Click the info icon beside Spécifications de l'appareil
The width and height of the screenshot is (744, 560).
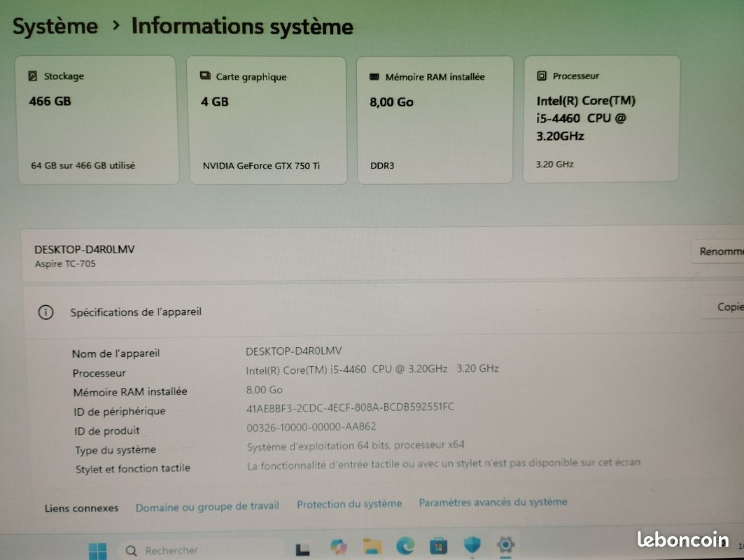[45, 312]
